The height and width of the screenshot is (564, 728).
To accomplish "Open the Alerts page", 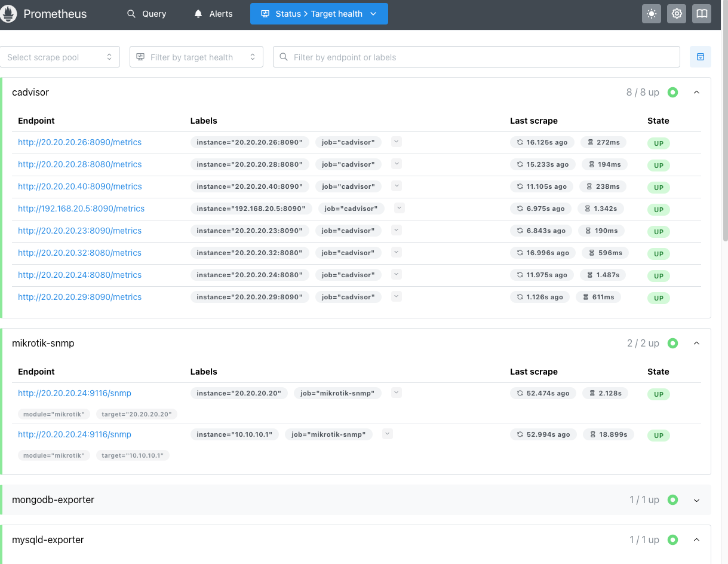I will pyautogui.click(x=213, y=14).
